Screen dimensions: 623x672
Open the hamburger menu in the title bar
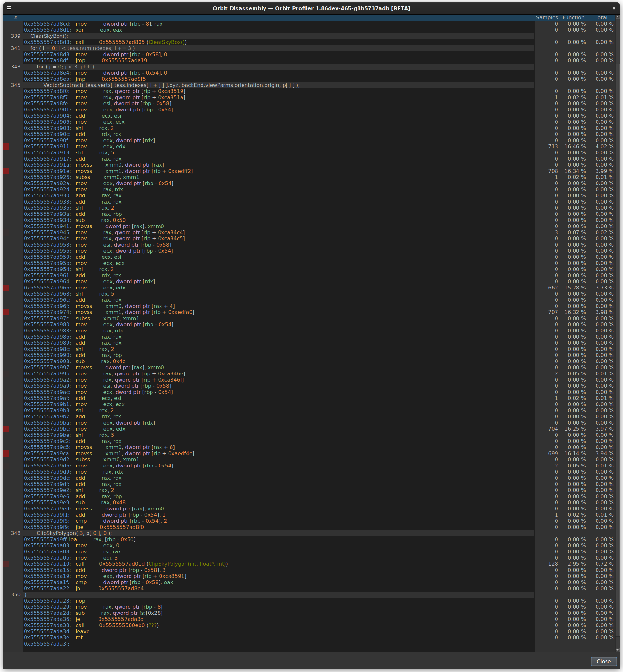9,8
